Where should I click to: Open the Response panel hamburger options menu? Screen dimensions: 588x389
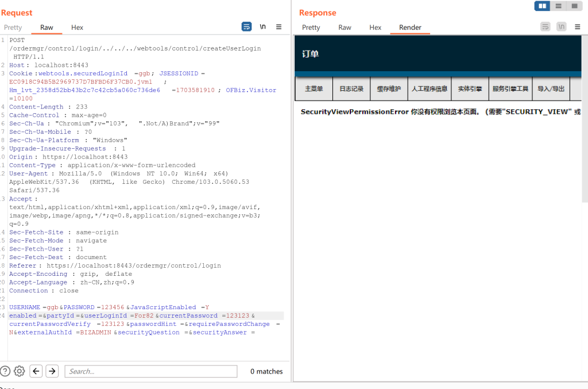tap(577, 26)
